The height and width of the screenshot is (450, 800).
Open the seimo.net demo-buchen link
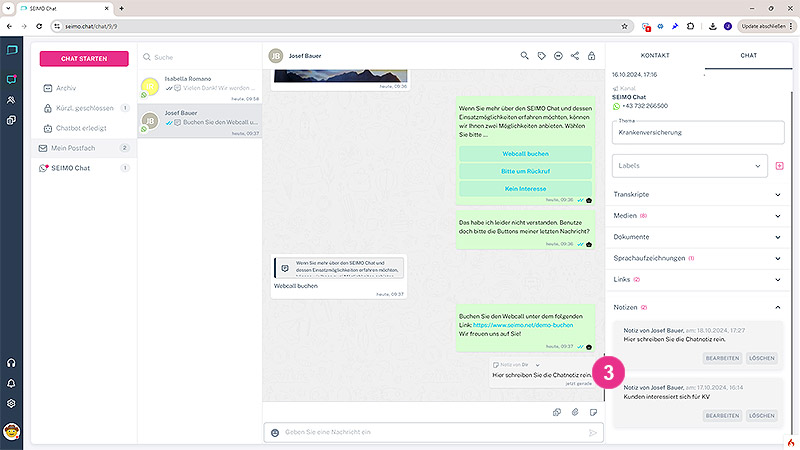point(523,325)
